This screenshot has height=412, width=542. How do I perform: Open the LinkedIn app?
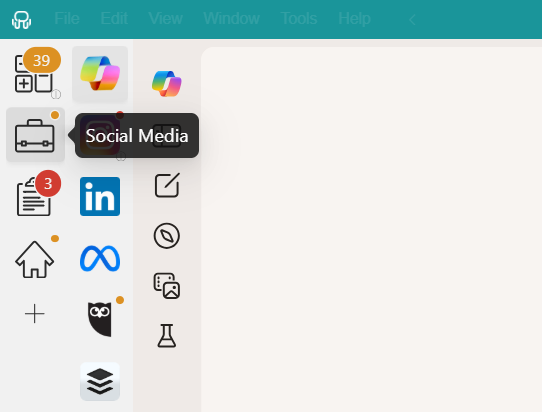pos(100,196)
